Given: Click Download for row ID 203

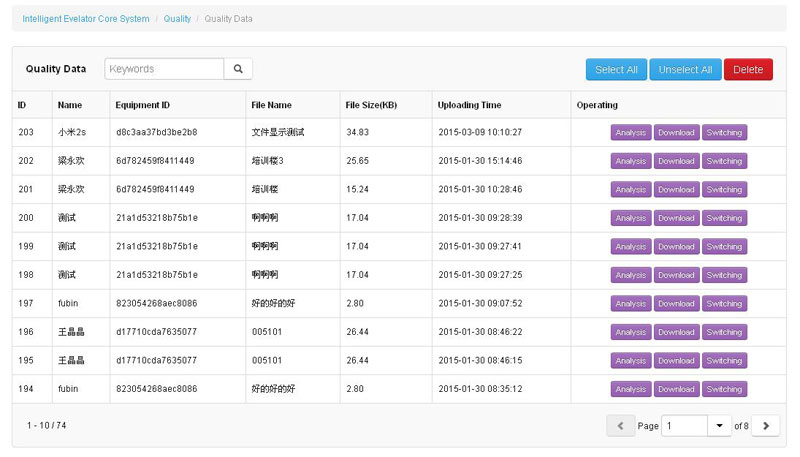Looking at the screenshot, I should click(x=676, y=133).
